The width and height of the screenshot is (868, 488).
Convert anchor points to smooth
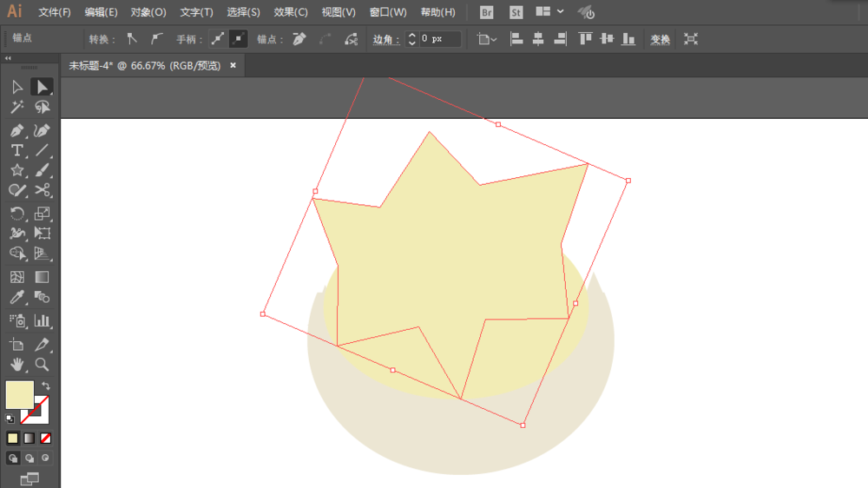coord(156,39)
